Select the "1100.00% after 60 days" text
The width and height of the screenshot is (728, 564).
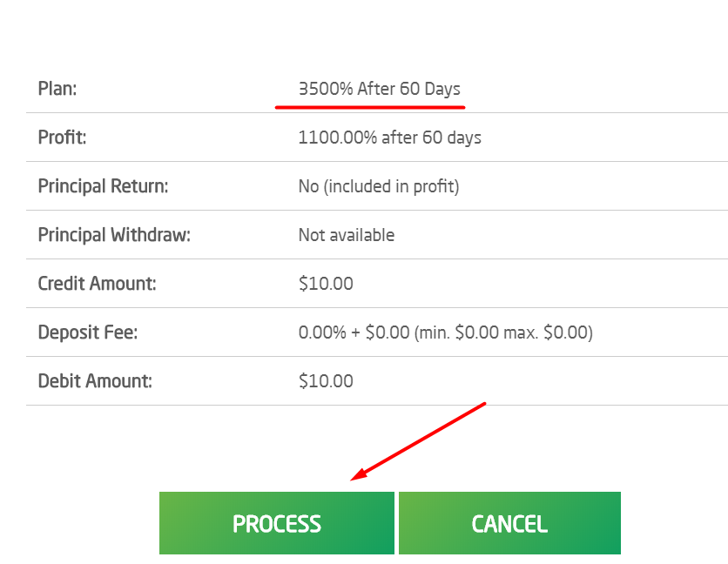[x=389, y=138]
